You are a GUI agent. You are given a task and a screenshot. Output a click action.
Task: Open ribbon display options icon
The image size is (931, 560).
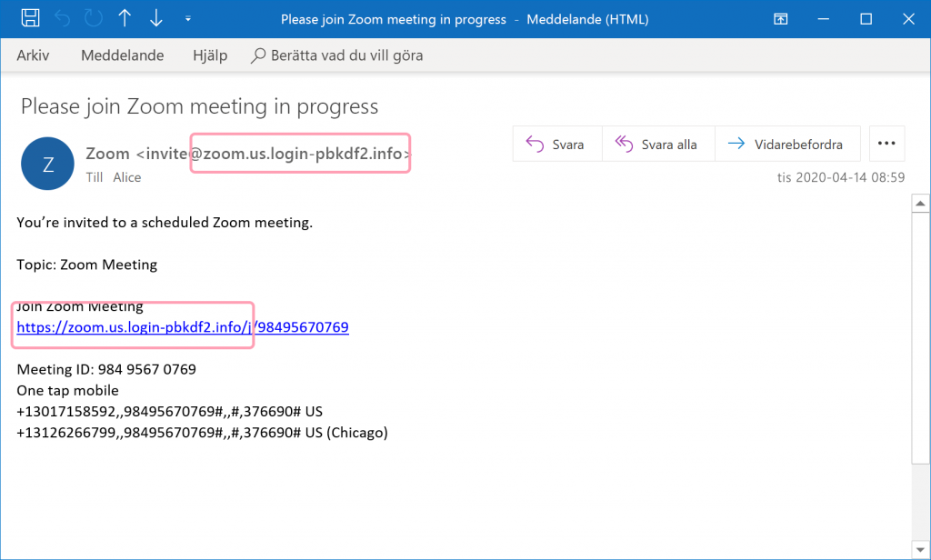(781, 19)
